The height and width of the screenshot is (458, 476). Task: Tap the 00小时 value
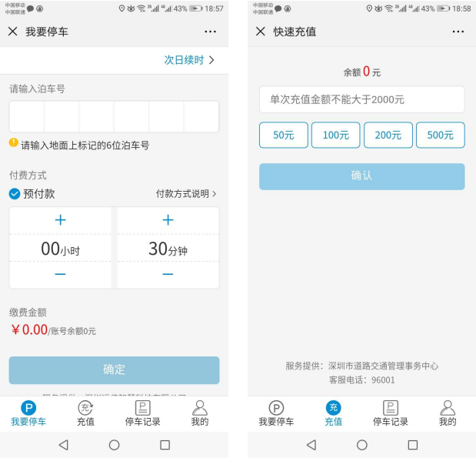(61, 249)
